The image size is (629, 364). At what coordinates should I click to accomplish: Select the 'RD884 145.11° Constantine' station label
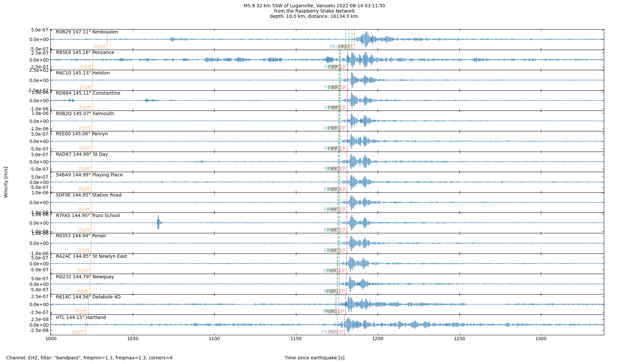pyautogui.click(x=88, y=93)
